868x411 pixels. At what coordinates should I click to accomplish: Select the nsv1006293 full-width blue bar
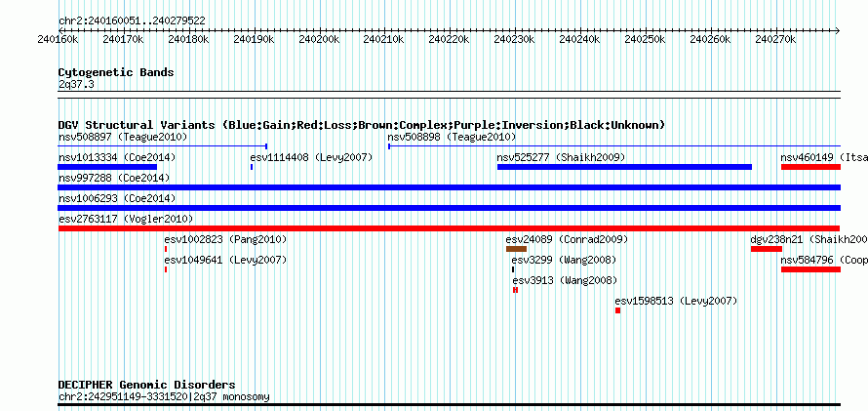click(450, 208)
